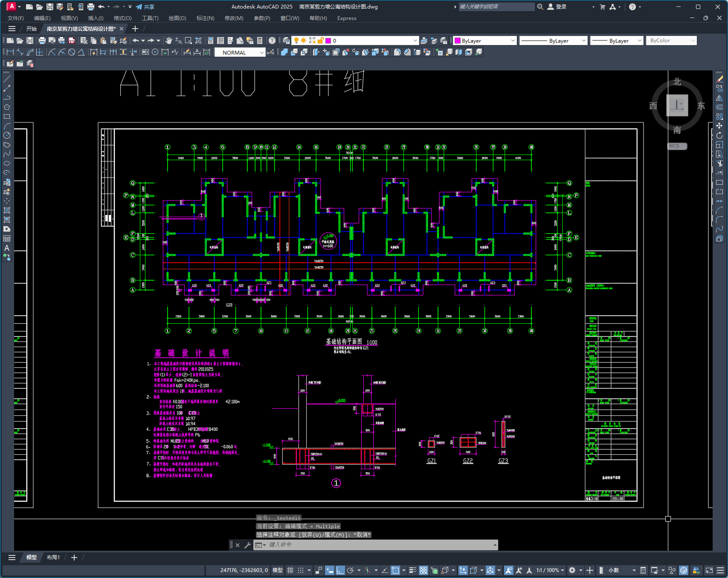The image size is (728, 578).
Task: Add a new drawing tab with the plus button
Action: 135,29
